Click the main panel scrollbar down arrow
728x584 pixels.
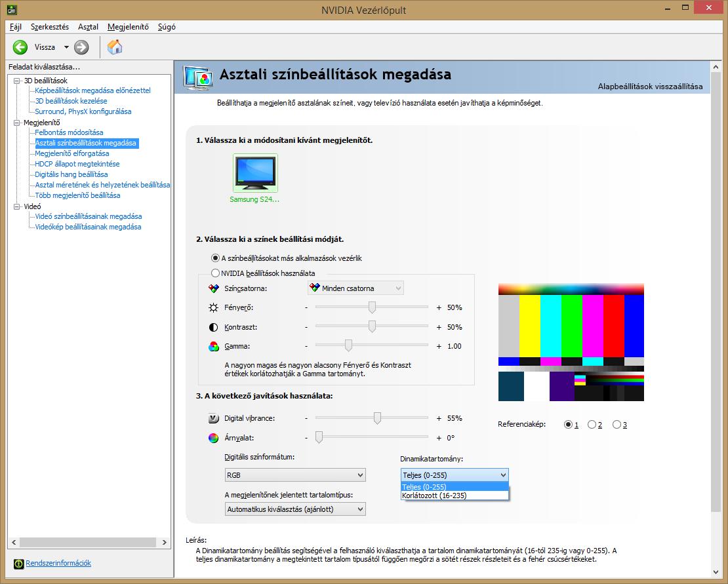pos(716,572)
